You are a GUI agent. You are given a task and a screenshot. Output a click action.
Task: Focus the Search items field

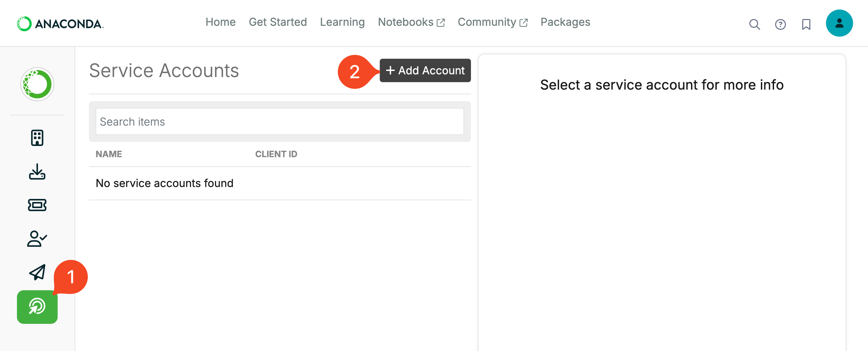pos(280,122)
